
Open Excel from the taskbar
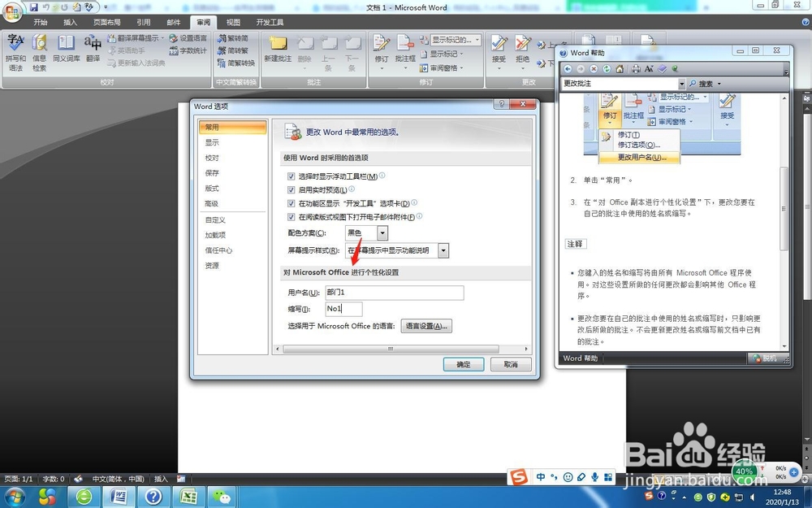[188, 497]
